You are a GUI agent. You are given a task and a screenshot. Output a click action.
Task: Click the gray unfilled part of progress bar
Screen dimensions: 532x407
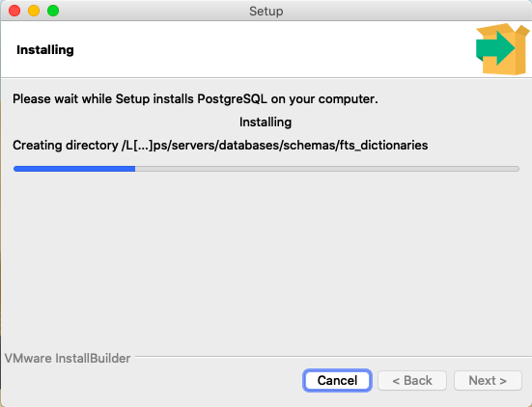point(327,169)
